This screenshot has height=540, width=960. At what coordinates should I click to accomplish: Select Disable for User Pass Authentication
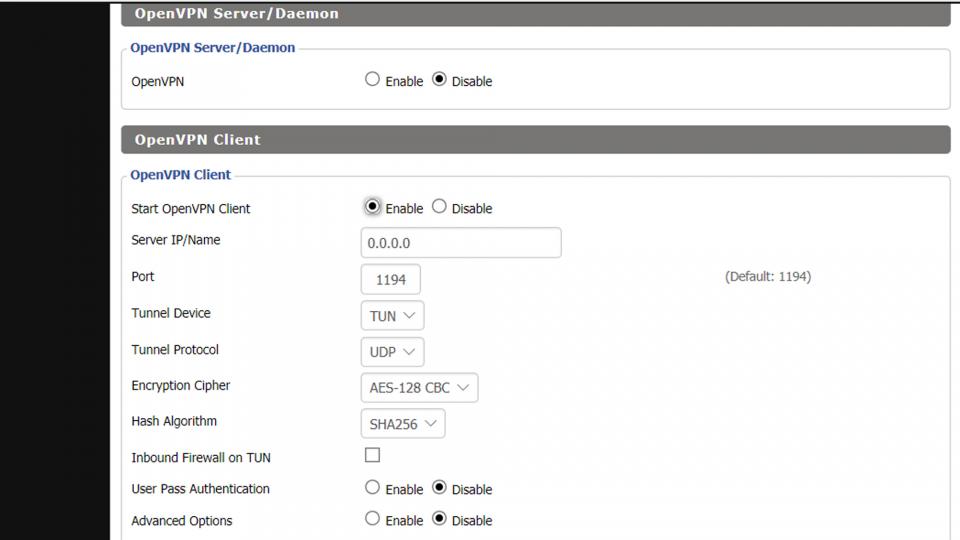point(439,488)
